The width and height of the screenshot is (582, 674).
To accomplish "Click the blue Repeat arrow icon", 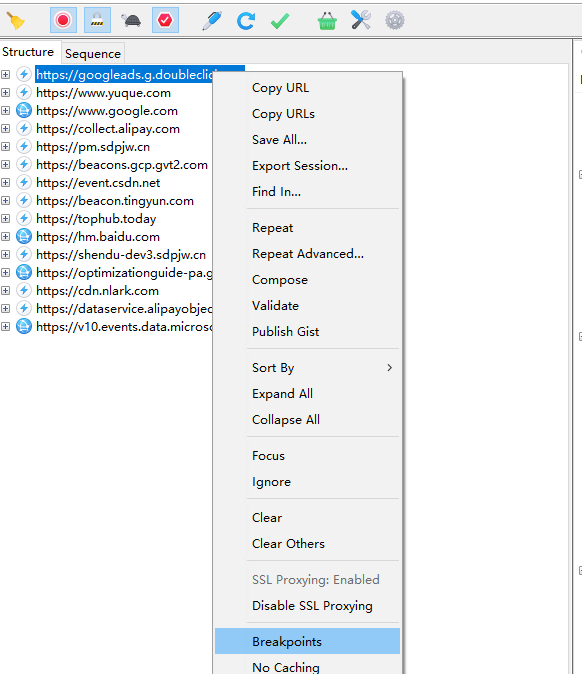I will (246, 20).
